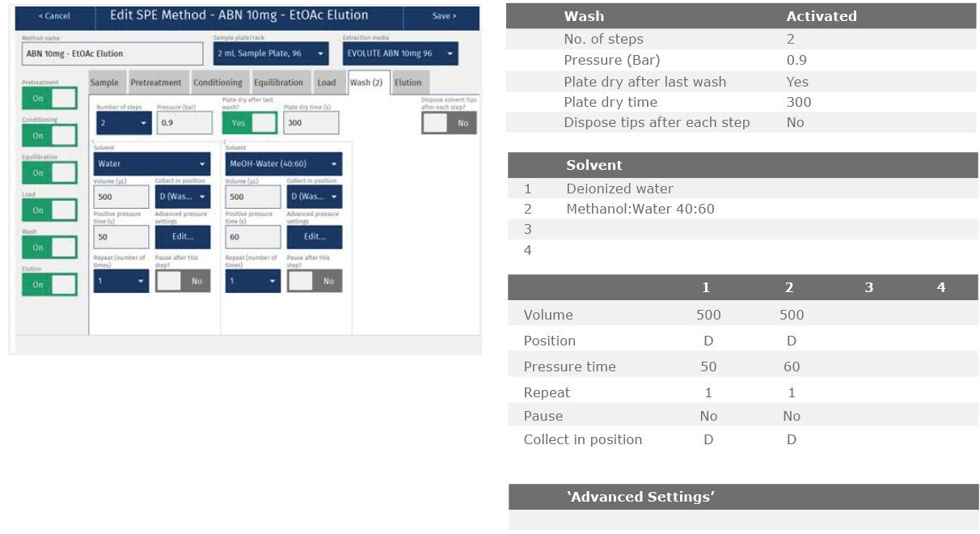The width and height of the screenshot is (980, 534).
Task: Open step 2 Repeat count dropdown
Action: click(253, 281)
